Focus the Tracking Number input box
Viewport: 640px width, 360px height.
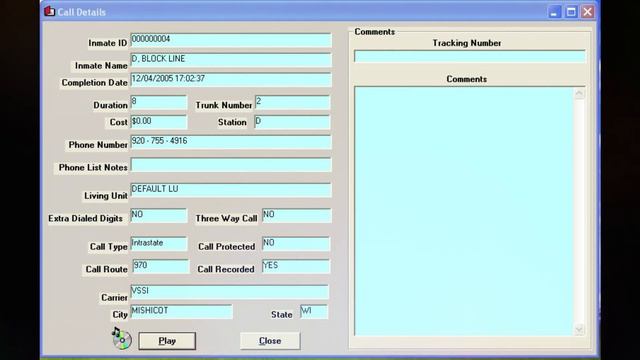(469, 56)
